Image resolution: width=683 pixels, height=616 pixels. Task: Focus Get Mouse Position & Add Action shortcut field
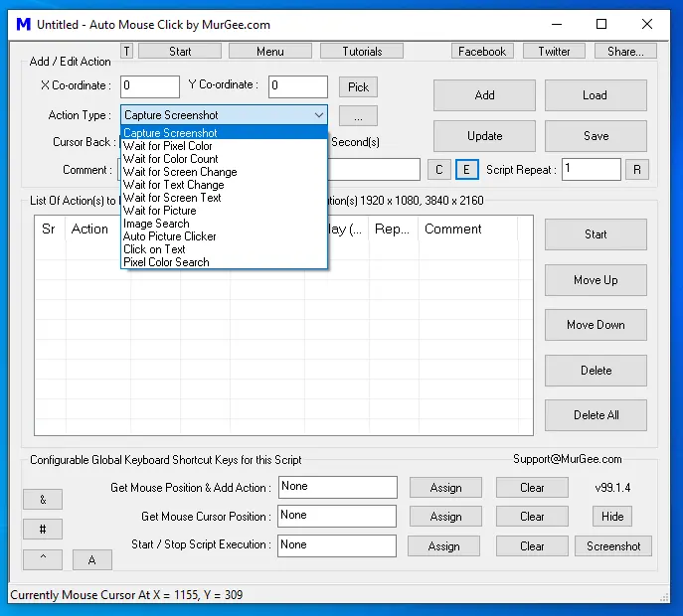click(338, 487)
